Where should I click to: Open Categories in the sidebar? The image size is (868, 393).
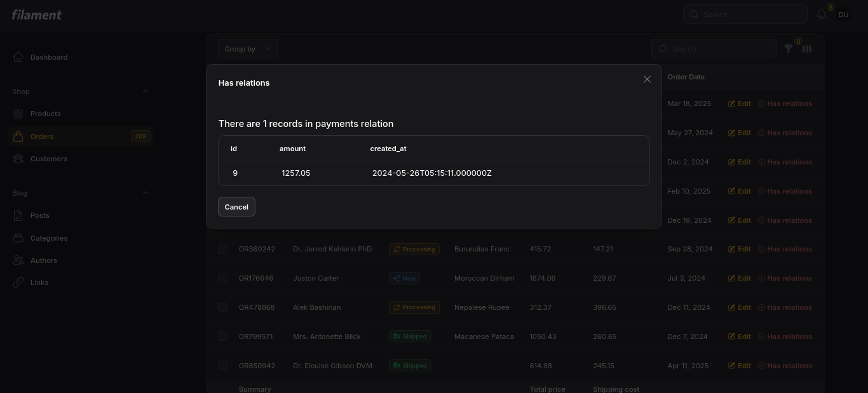(49, 238)
